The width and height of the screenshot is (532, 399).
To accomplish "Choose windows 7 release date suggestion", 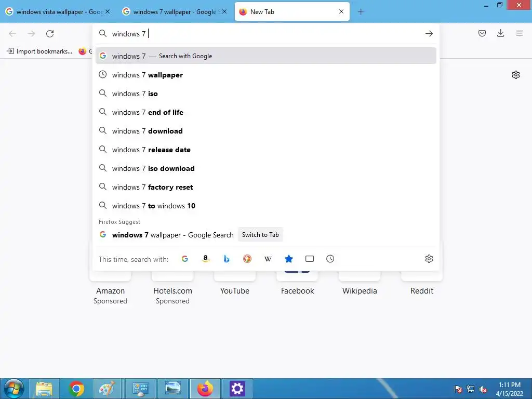I will tap(266, 149).
